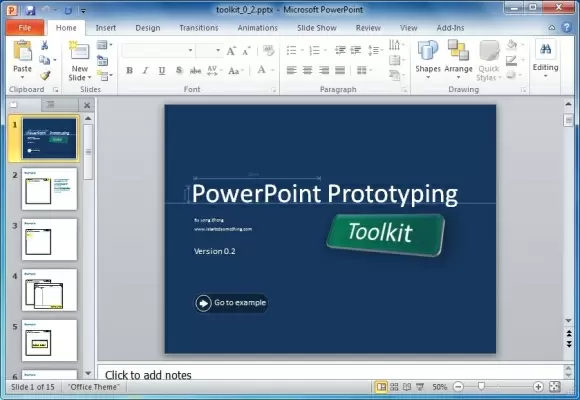580x400 pixels.
Task: Adjust the zoom slider handle
Action: [x=481, y=387]
